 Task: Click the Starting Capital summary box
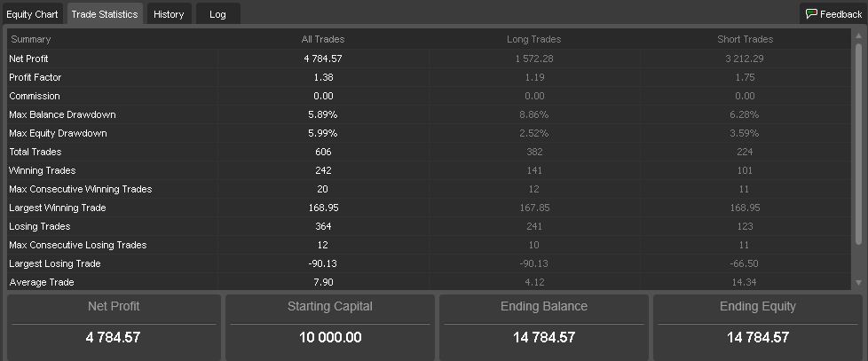330,327
